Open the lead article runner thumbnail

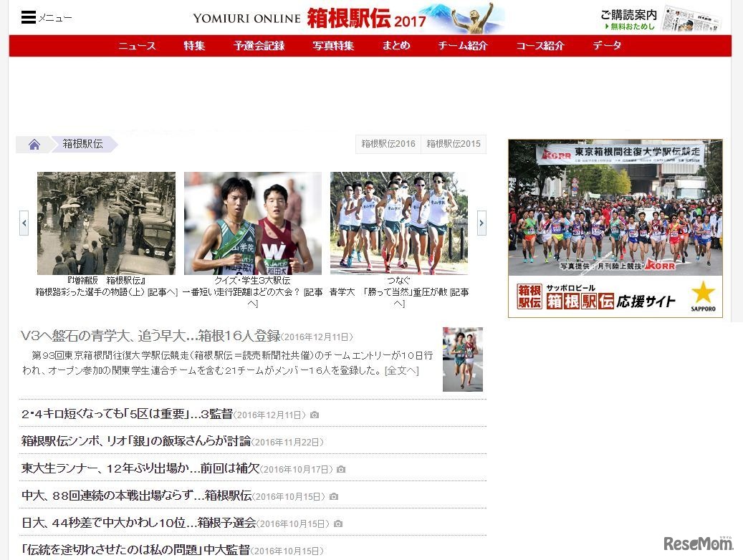[x=462, y=359]
